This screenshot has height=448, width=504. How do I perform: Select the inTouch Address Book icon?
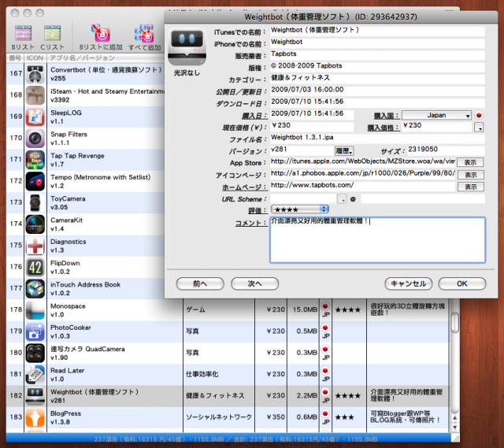click(35, 289)
